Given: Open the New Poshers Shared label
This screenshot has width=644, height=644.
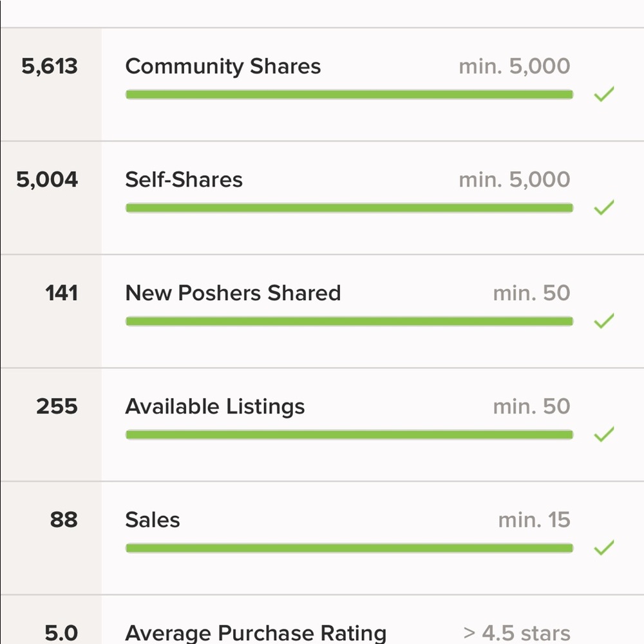Looking at the screenshot, I should [233, 293].
